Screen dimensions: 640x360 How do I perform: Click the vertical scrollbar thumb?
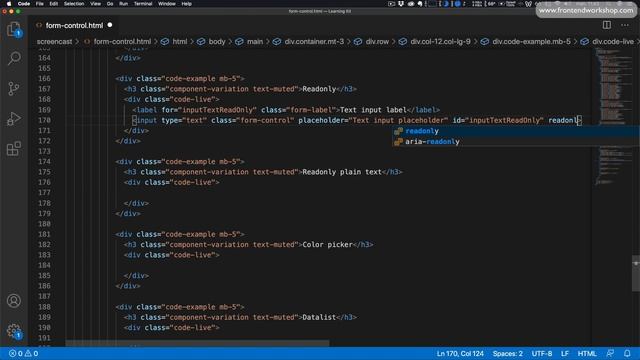coord(636,273)
